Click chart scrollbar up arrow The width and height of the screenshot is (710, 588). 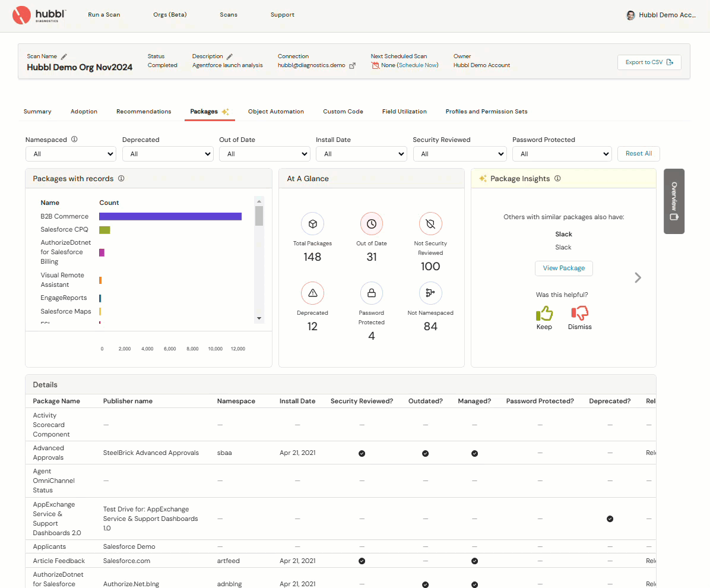tap(259, 201)
